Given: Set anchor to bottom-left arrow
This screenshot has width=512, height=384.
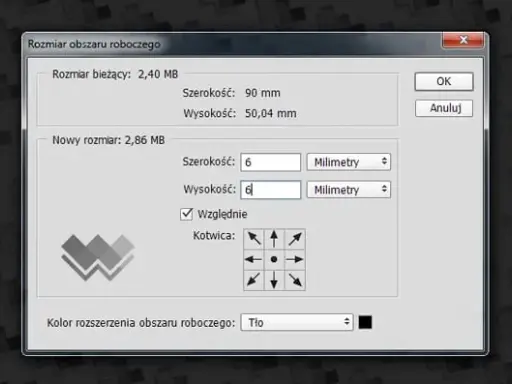Looking at the screenshot, I should [x=254, y=280].
